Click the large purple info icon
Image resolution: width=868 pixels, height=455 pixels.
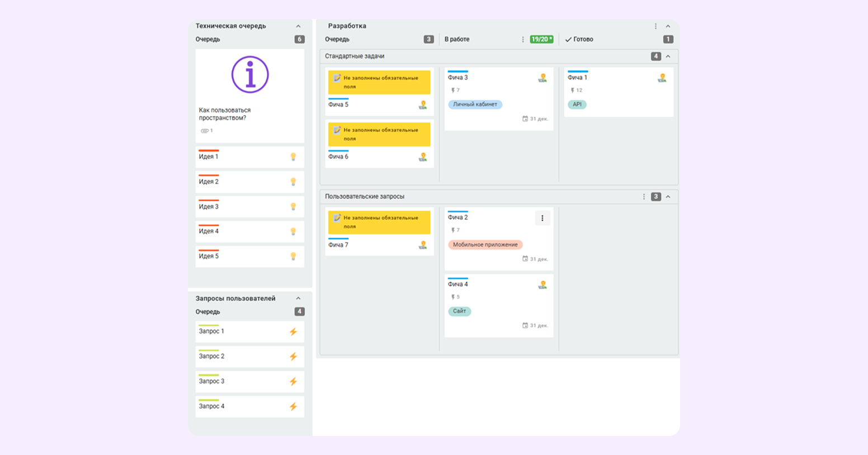tap(250, 74)
